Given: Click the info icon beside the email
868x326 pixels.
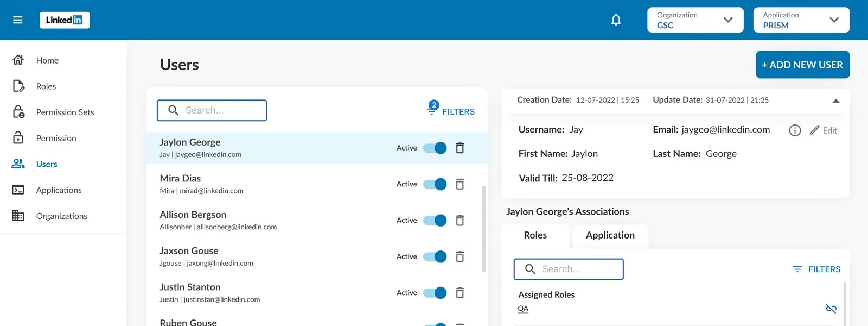Looking at the screenshot, I should pos(795,130).
